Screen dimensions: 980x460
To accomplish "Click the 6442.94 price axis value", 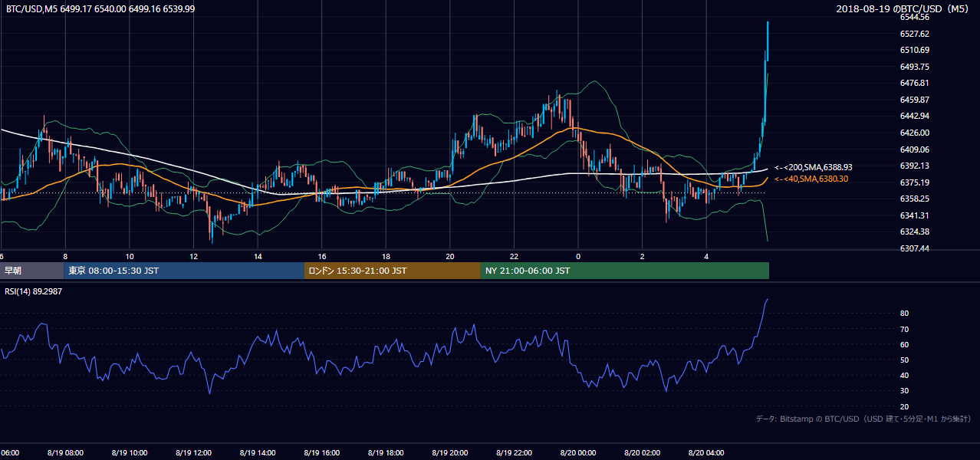I will pyautogui.click(x=915, y=116).
